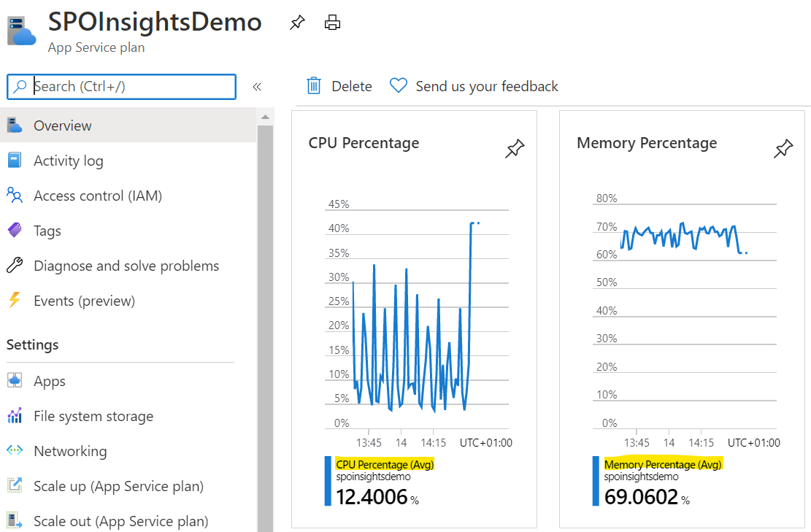Click the App Service plan subtitle

click(x=96, y=47)
